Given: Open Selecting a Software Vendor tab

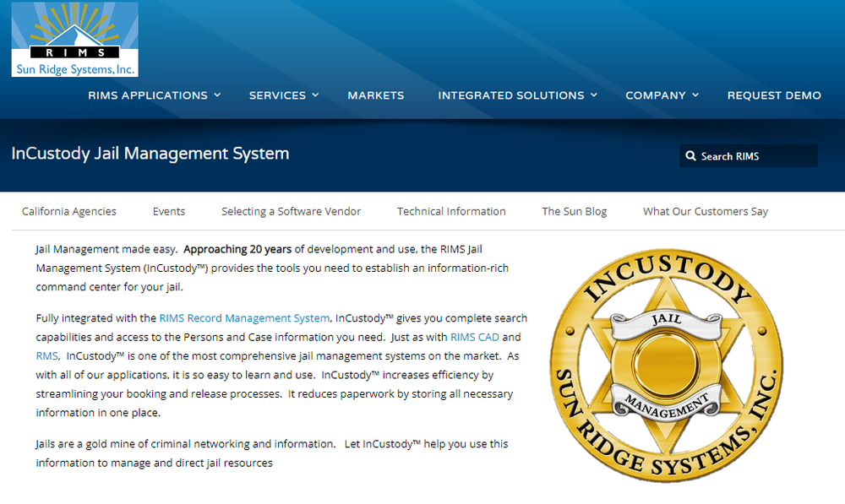Looking at the screenshot, I should click(x=291, y=212).
